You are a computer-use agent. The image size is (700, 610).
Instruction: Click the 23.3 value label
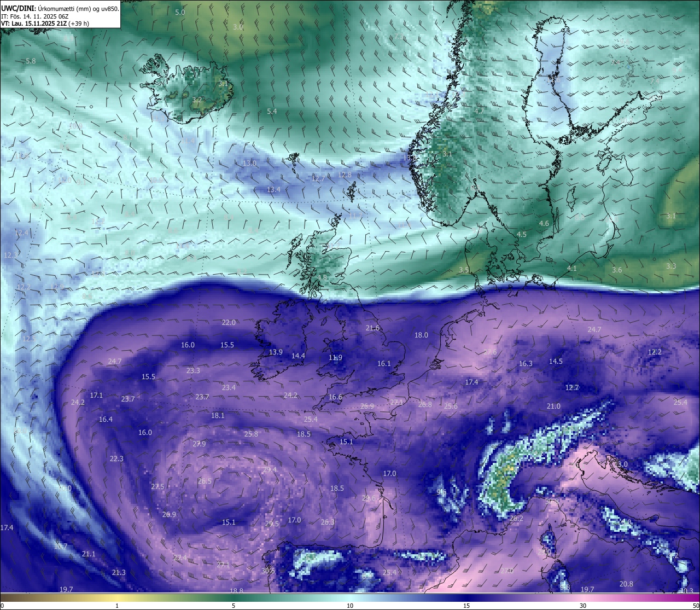tap(193, 371)
